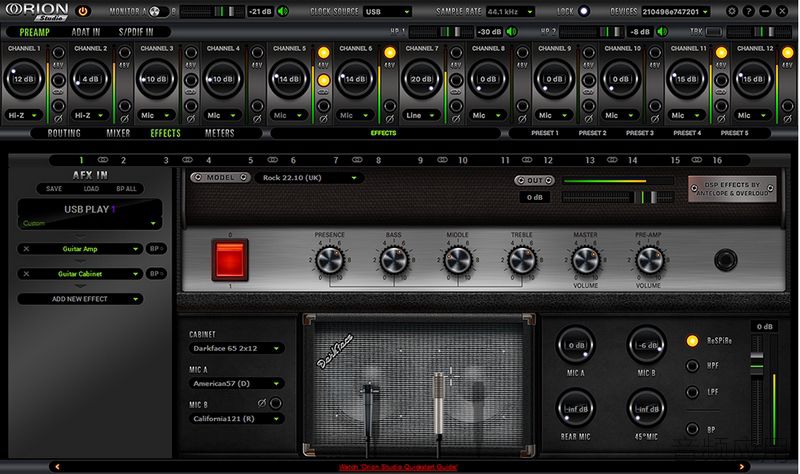Open the amp Model Rock 22.10 dropdown
Image resolution: width=800 pixels, height=474 pixels.
(309, 178)
